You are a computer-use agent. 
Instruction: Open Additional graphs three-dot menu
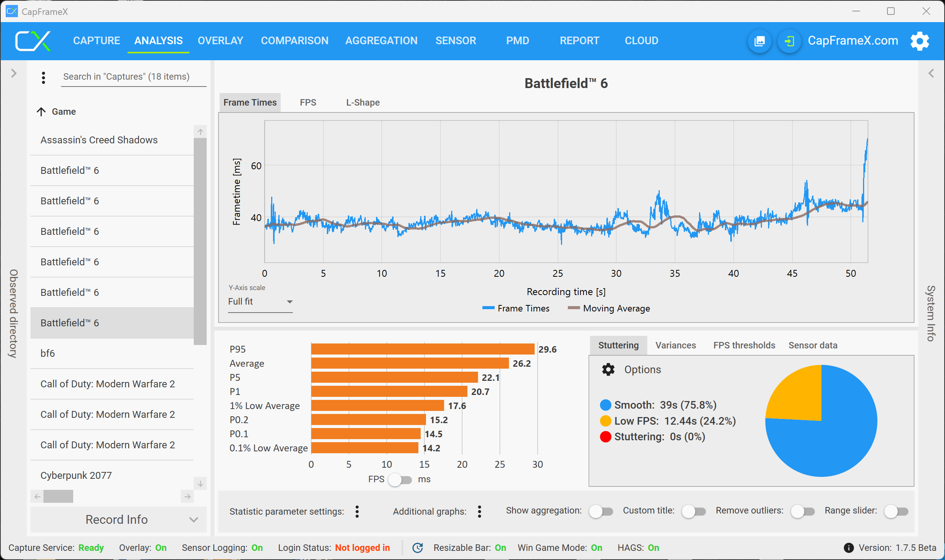pyautogui.click(x=479, y=511)
